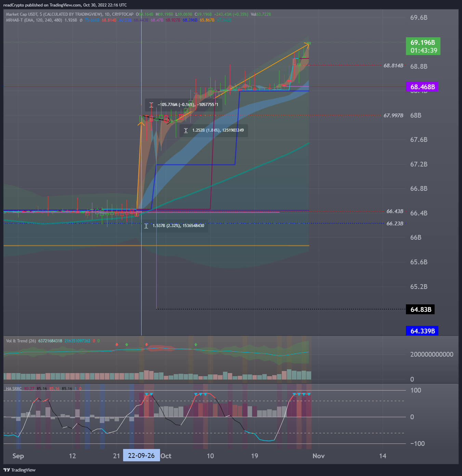Click the 19 date label on time axis
Viewport: 462px width, 476px height.
click(x=254, y=456)
